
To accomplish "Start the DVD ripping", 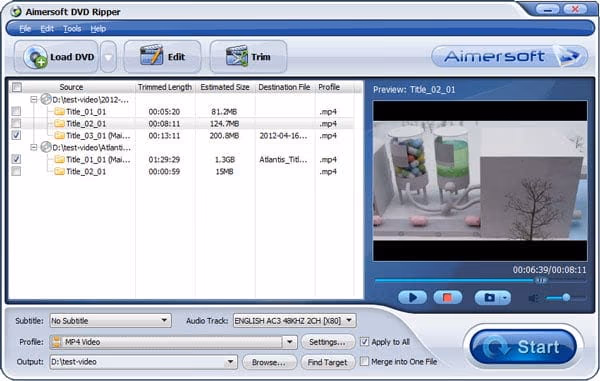I will tap(523, 347).
